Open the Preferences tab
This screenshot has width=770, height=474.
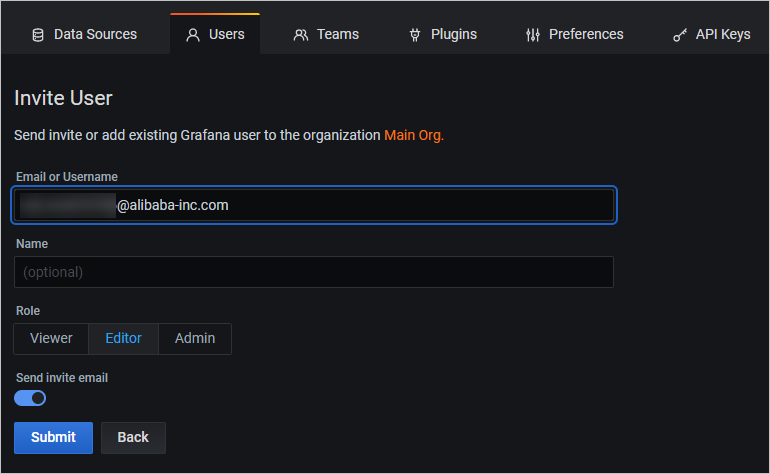tap(585, 34)
